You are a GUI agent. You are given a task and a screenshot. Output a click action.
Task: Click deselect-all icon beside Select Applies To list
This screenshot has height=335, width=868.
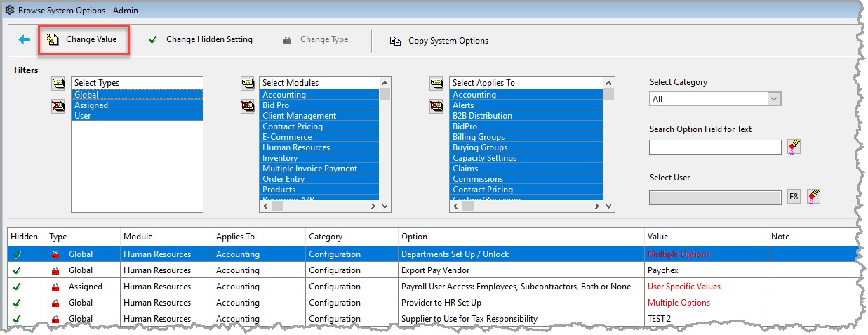436,107
